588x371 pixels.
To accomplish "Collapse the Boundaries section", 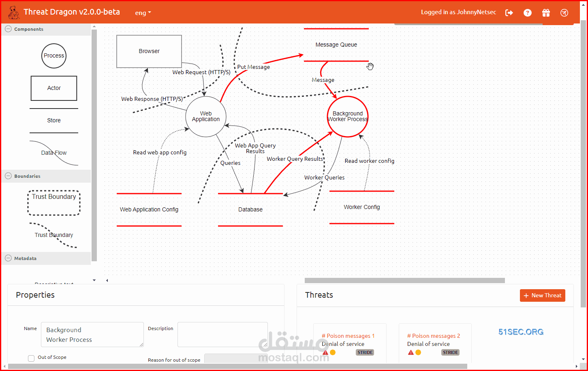I will coord(8,176).
